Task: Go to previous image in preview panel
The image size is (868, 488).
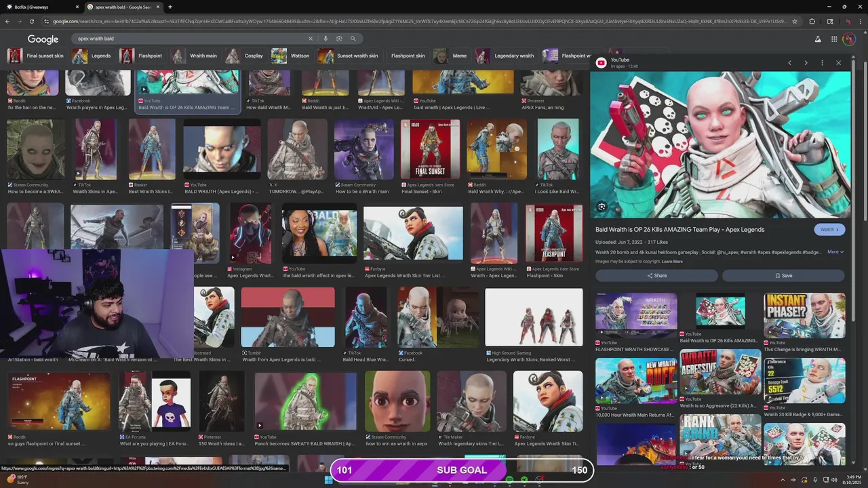Action: [789, 63]
